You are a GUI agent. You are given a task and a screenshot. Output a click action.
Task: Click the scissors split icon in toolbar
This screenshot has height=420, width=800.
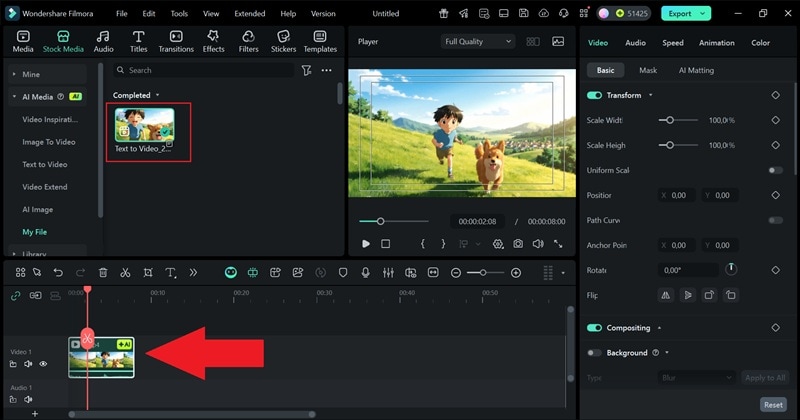tap(125, 273)
